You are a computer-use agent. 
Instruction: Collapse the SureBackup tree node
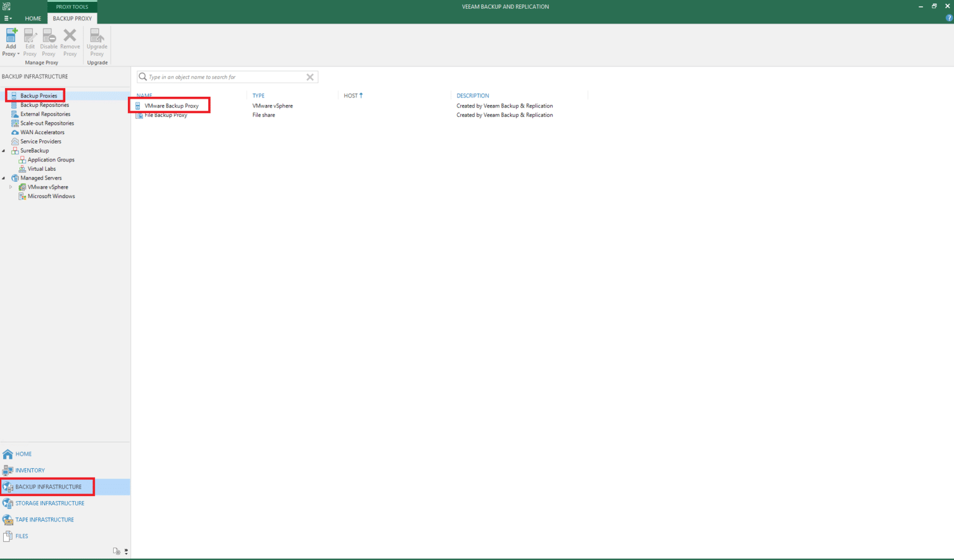pos(4,150)
